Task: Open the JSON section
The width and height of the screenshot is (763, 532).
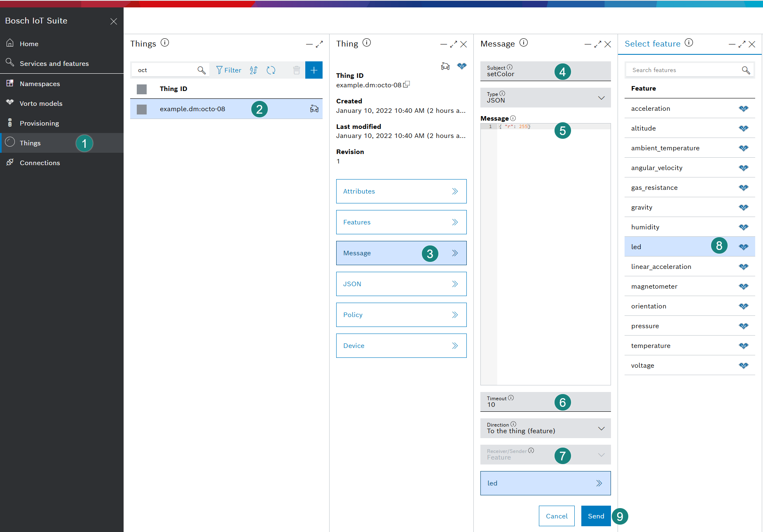Action: (x=401, y=284)
